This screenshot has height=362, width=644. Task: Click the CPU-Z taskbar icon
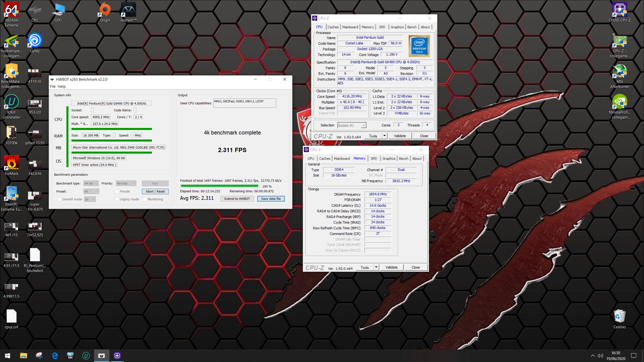point(117,356)
